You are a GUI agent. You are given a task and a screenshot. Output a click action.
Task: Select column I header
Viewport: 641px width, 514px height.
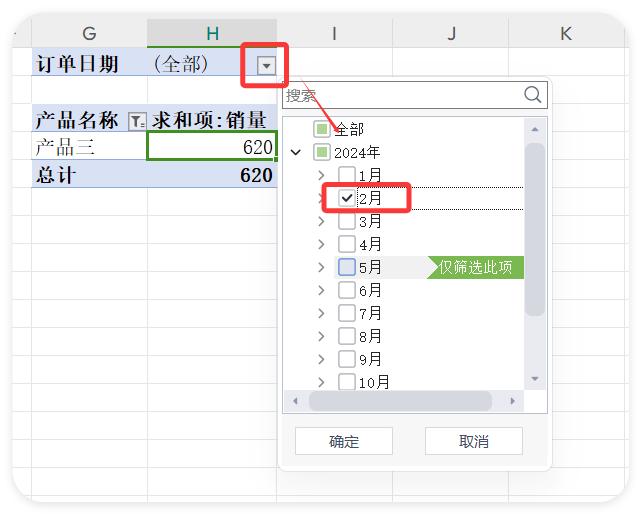point(334,33)
